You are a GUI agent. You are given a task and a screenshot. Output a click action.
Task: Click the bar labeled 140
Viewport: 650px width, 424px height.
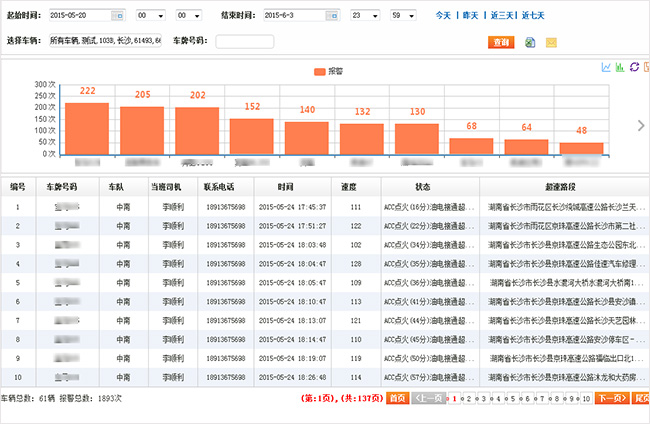(x=307, y=138)
